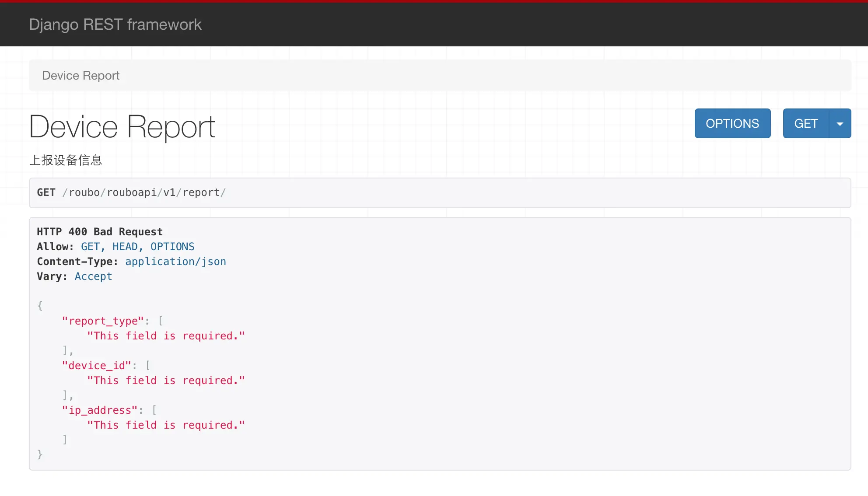Click the error message under report_type

tap(166, 336)
